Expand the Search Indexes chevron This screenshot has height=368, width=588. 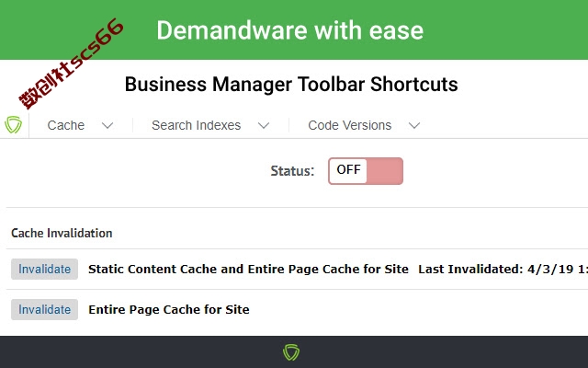pyautogui.click(x=264, y=125)
